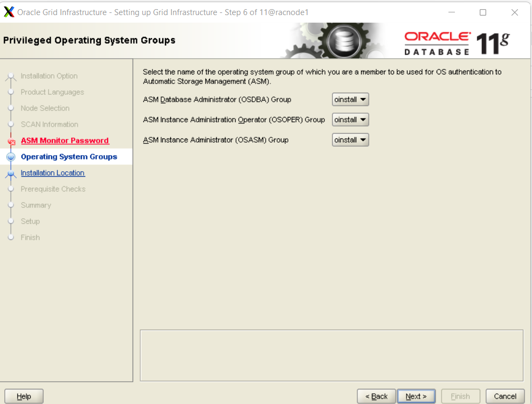Open the OSDBA Group dropdown
Viewport: 532px width, 404px height.
(x=350, y=100)
